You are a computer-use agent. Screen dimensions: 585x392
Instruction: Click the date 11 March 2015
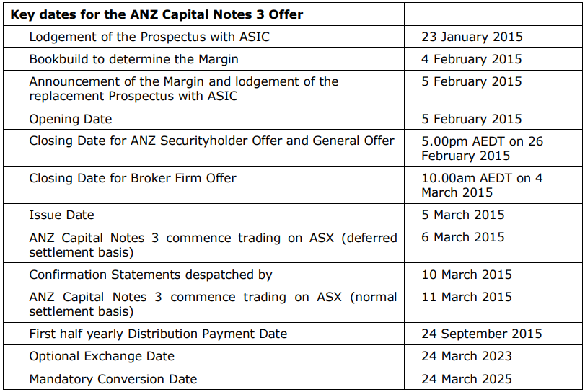coord(467,297)
